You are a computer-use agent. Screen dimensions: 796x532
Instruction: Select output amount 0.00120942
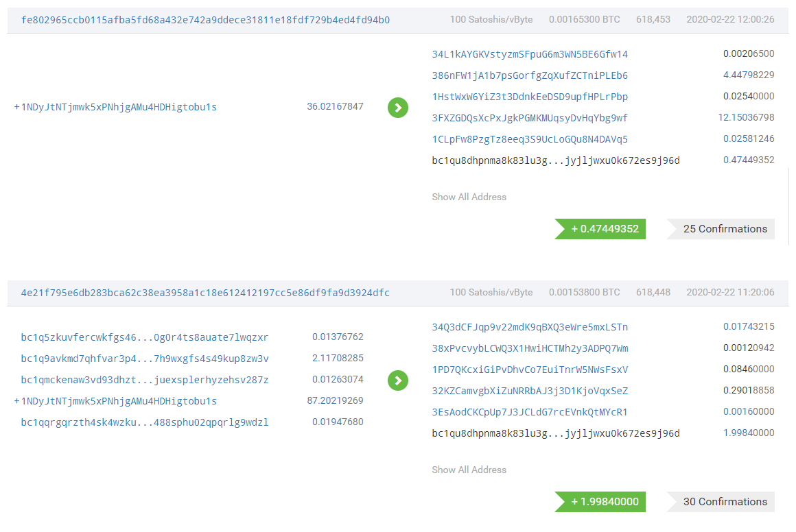[x=749, y=348]
